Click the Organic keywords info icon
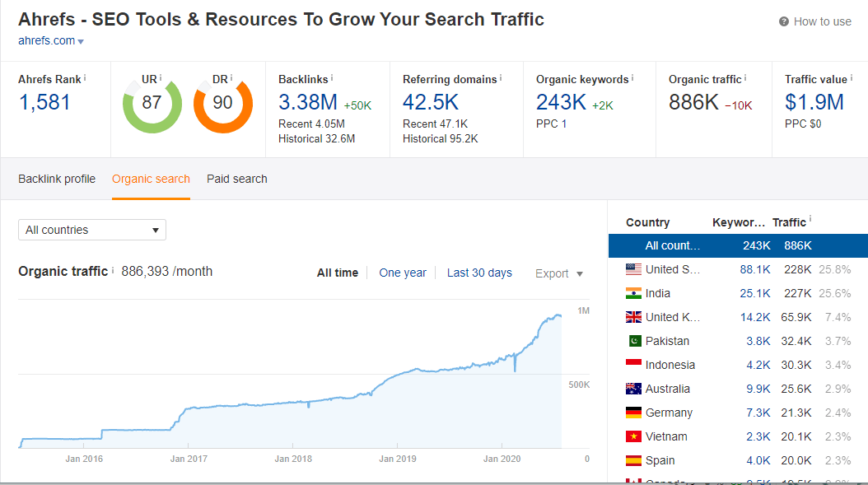This screenshot has height=485, width=868. click(632, 79)
